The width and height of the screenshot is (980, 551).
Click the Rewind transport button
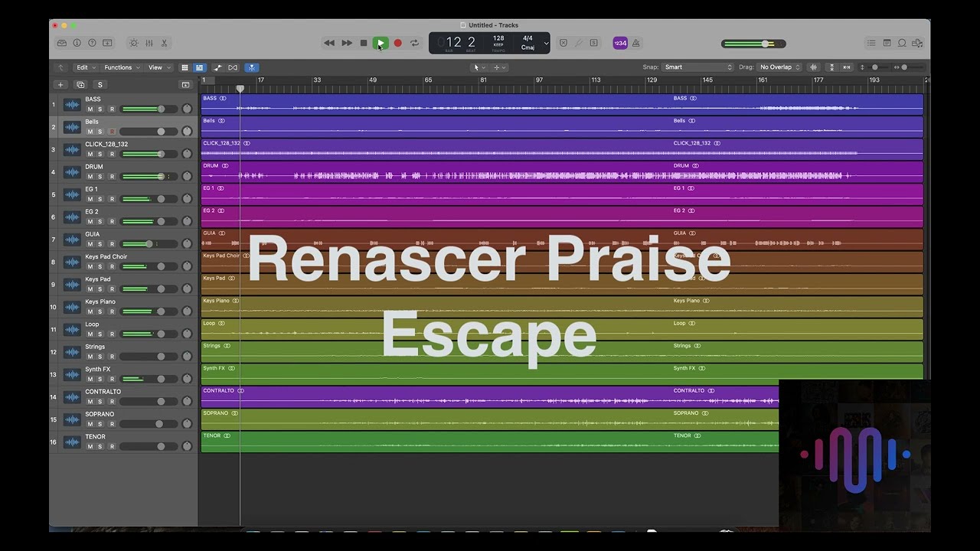(x=329, y=43)
